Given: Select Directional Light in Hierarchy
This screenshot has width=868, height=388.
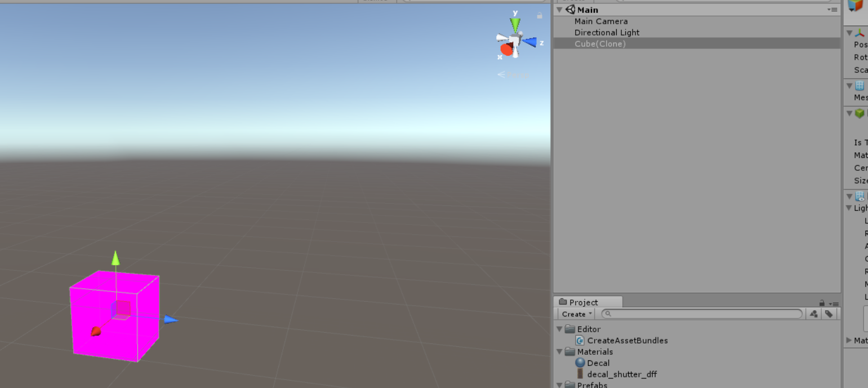Looking at the screenshot, I should (x=607, y=32).
